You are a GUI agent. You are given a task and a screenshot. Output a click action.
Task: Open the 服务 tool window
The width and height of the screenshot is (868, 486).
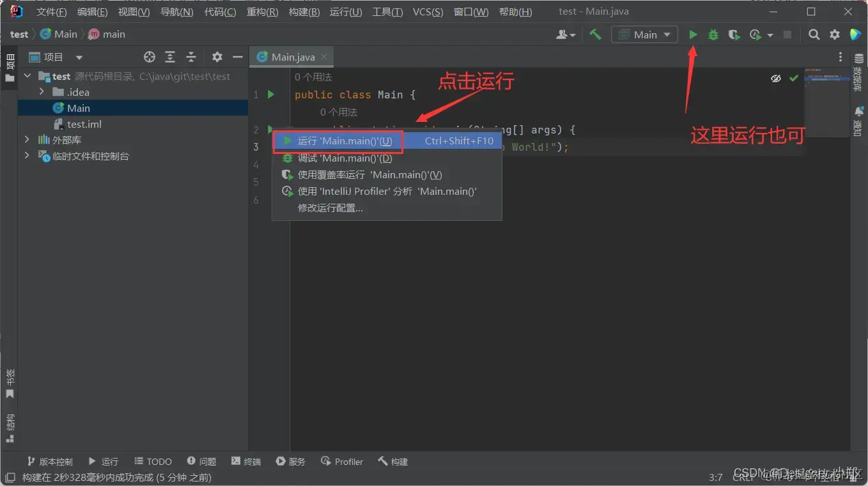coord(290,461)
